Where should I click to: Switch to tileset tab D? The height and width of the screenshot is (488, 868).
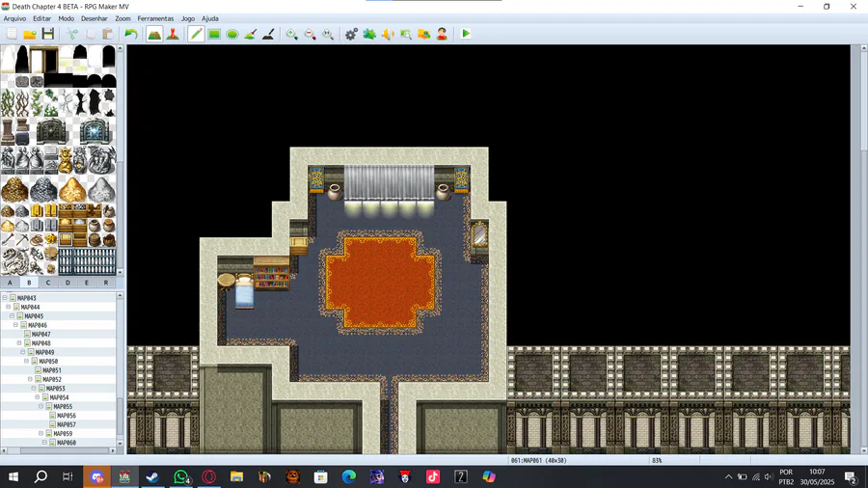(68, 283)
